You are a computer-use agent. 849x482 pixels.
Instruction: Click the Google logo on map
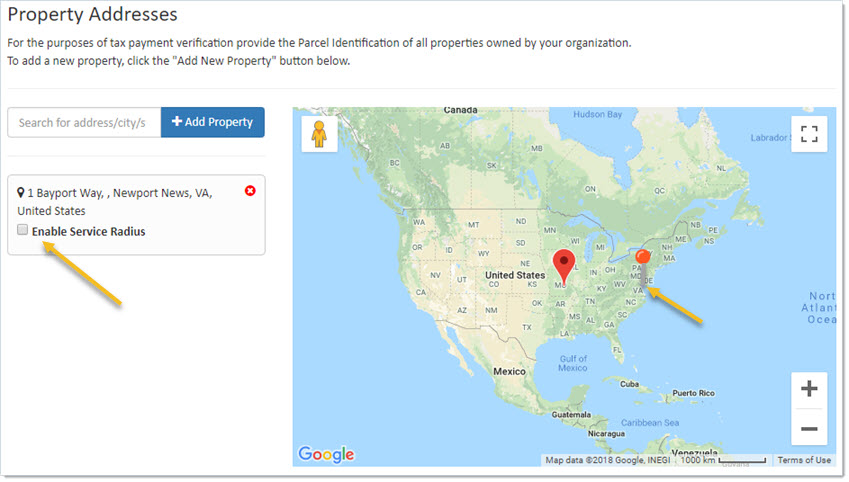[x=326, y=455]
